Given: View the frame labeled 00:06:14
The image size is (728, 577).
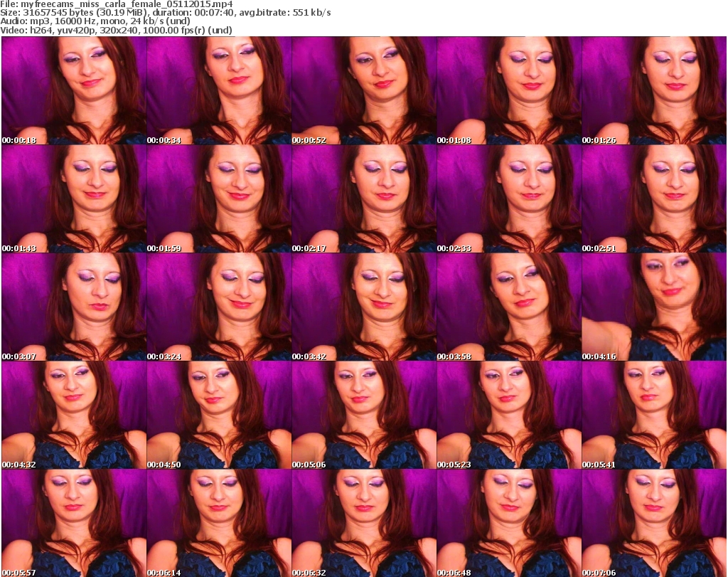Looking at the screenshot, I should point(219,523).
